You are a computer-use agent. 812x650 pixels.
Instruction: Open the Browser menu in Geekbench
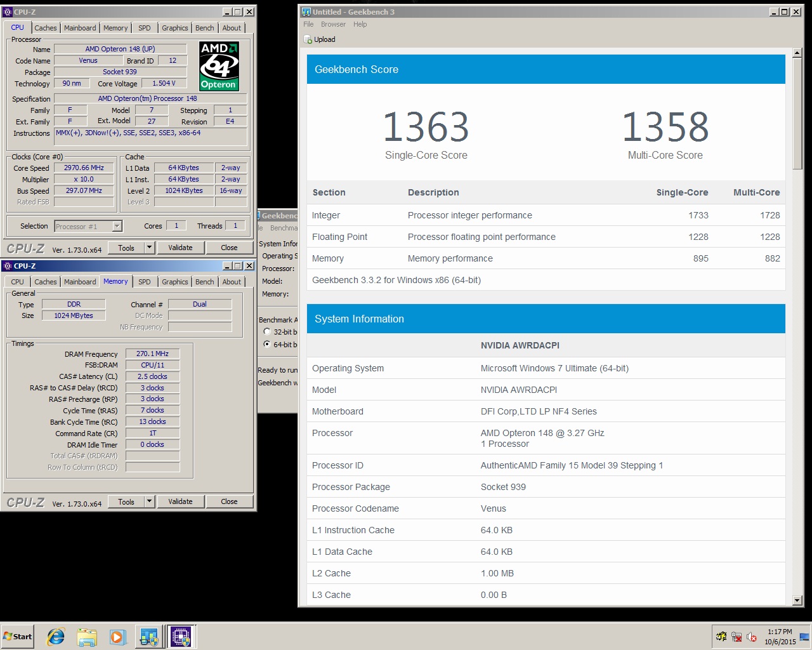click(x=333, y=24)
